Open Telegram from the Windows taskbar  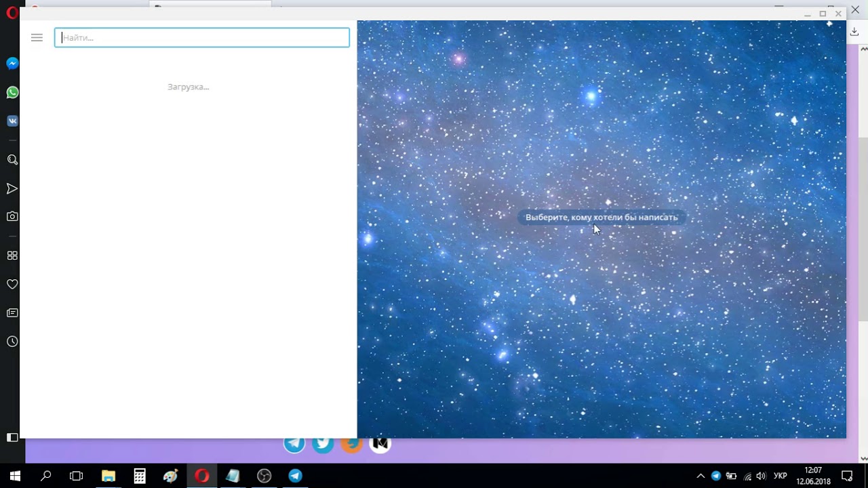tap(295, 476)
